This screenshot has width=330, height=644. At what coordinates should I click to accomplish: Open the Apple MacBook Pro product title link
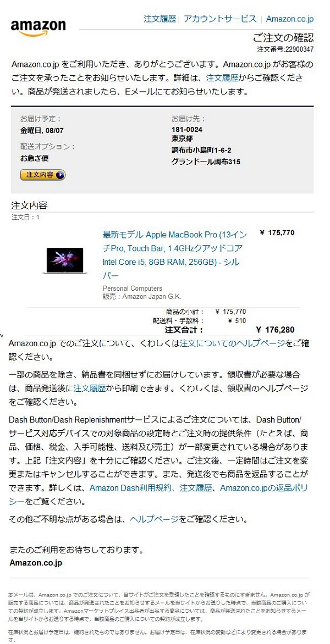tap(175, 254)
